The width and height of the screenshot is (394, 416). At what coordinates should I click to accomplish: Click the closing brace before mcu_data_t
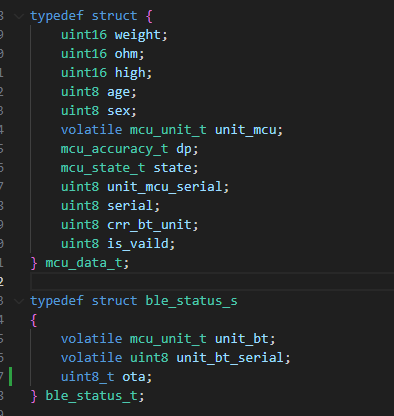[x=34, y=263]
